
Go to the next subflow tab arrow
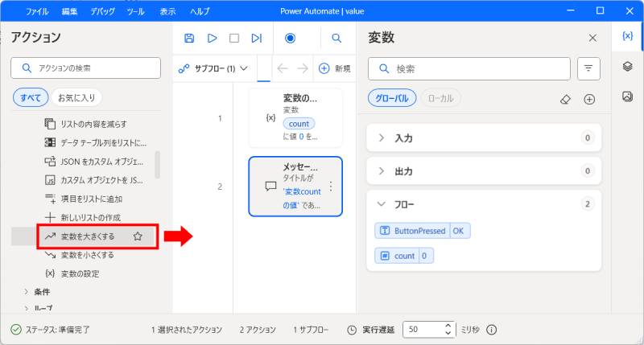click(x=303, y=68)
